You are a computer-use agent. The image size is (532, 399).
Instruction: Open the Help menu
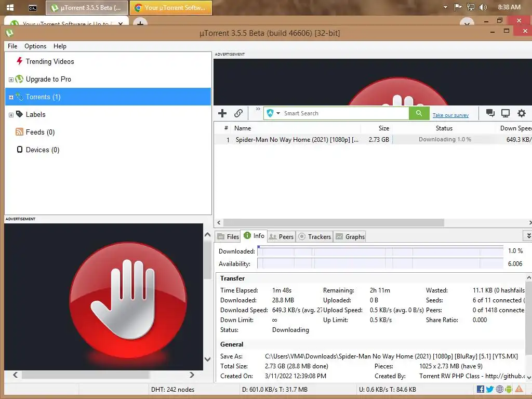click(x=60, y=46)
